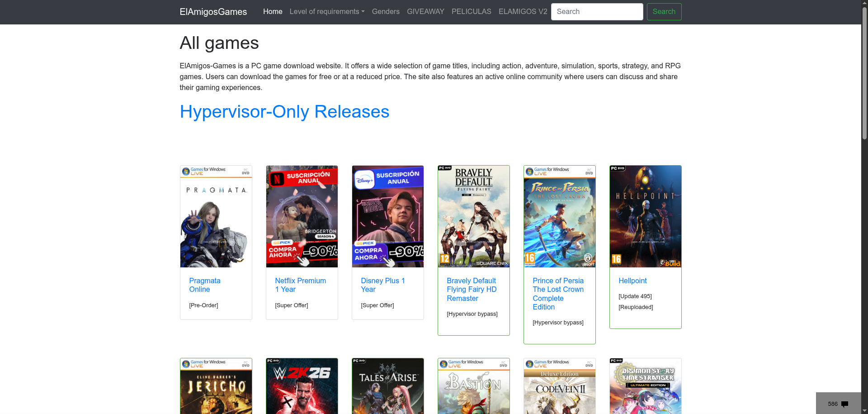Open the comments chat bubble icon
This screenshot has width=868, height=414.
[844, 404]
